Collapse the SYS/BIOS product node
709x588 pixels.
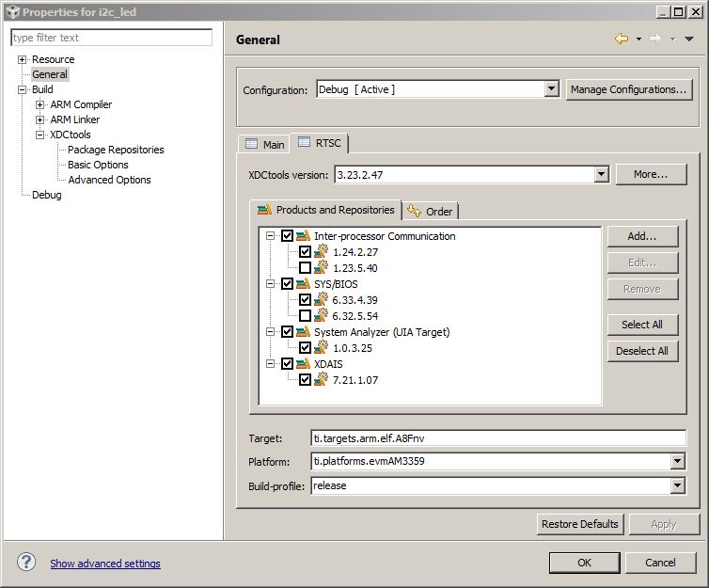click(x=271, y=283)
